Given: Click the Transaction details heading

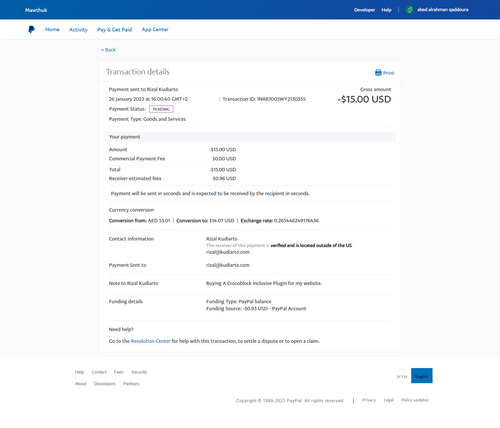Looking at the screenshot, I should pyautogui.click(x=138, y=72).
